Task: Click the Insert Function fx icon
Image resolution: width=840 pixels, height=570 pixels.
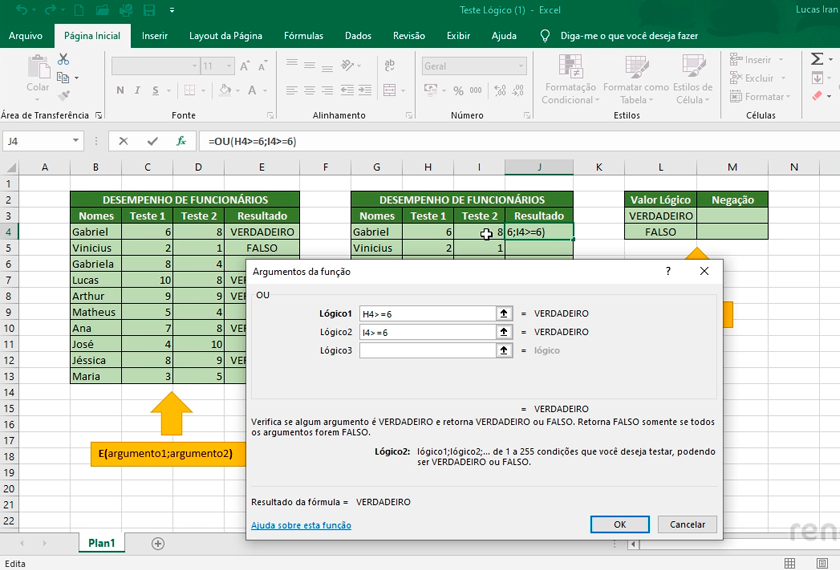Action: pyautogui.click(x=181, y=141)
